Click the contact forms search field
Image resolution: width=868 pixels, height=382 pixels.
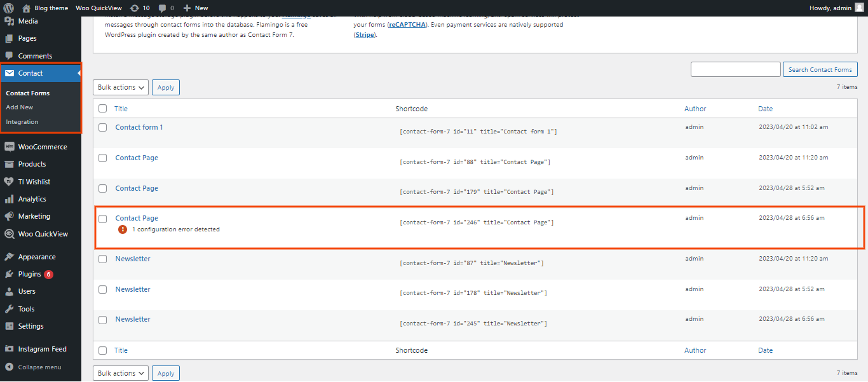point(735,69)
